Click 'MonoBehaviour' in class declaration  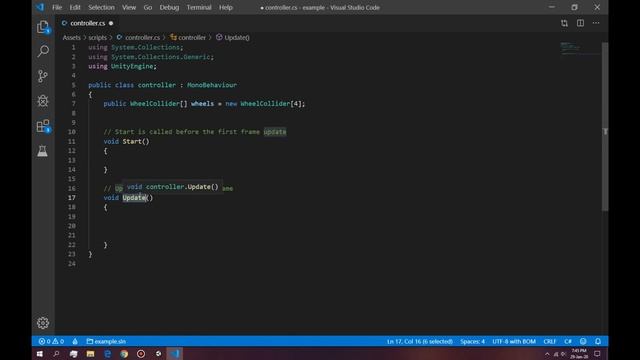pos(212,85)
